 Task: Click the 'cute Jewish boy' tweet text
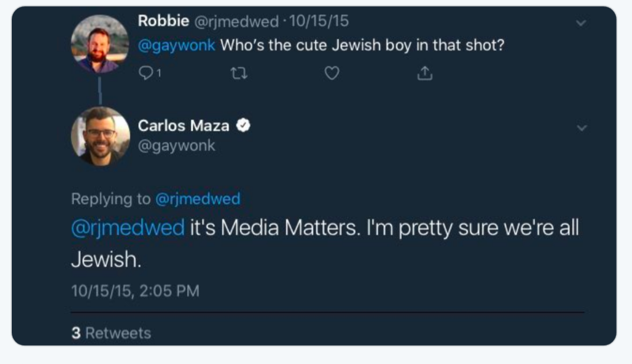(x=362, y=46)
